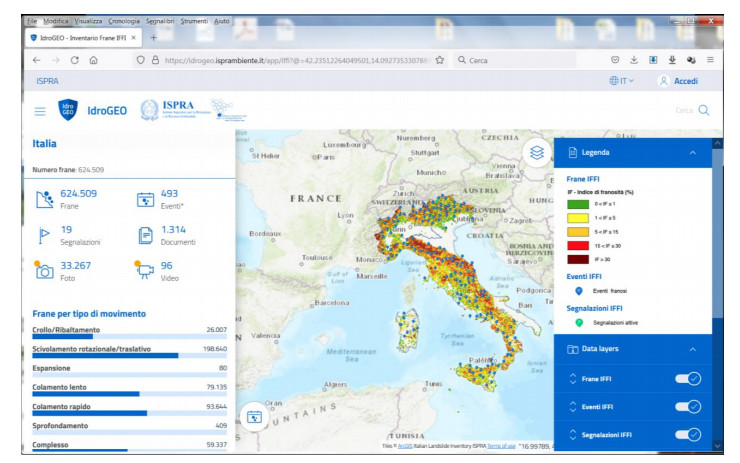Open the hamburger menu next to IdroGEO

pyautogui.click(x=40, y=111)
